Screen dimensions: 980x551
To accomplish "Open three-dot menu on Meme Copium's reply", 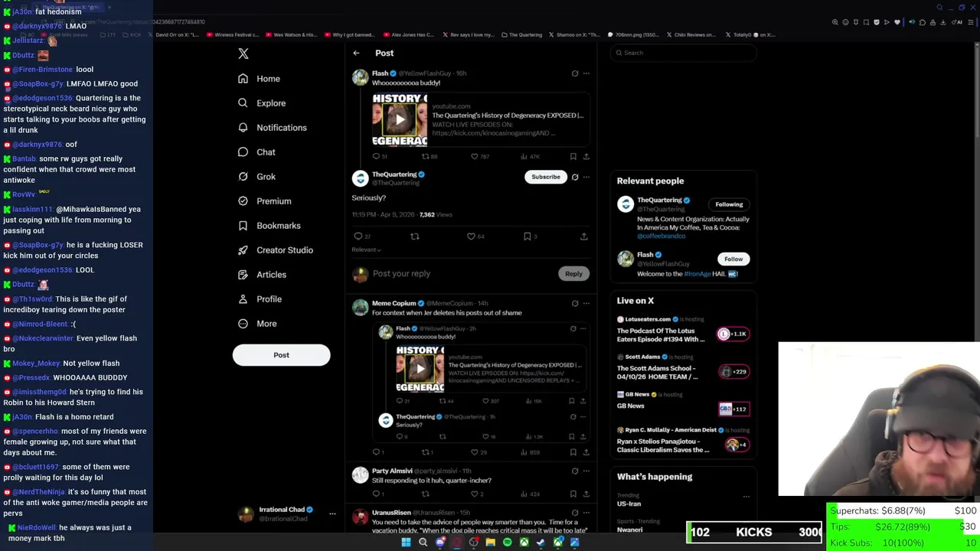I will 586,303.
